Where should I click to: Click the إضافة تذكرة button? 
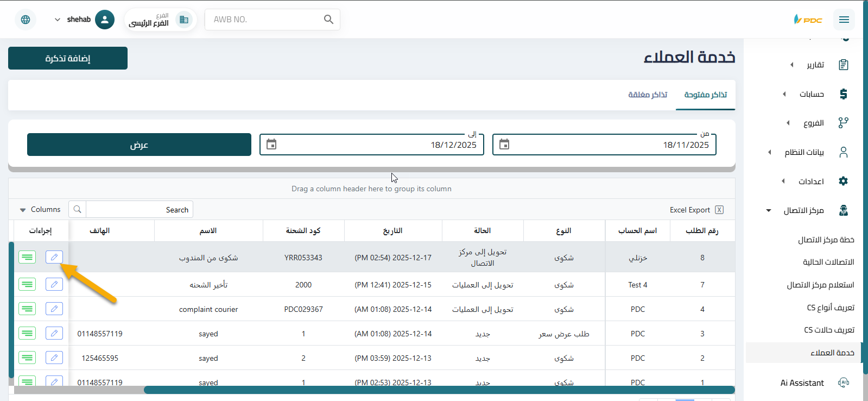point(68,58)
